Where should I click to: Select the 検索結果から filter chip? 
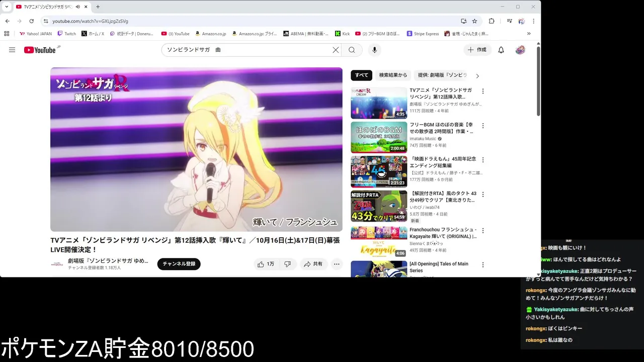tap(393, 75)
